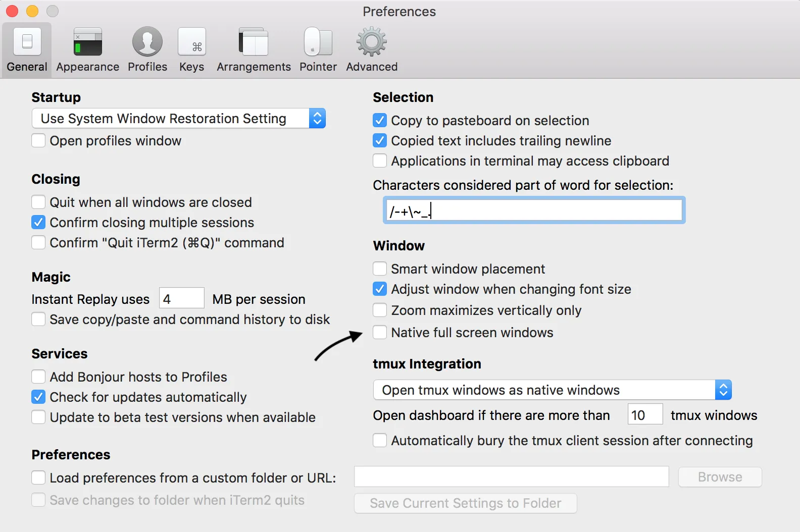Disable Copied text includes trailing newline
The width and height of the screenshot is (800, 532).
tap(380, 140)
